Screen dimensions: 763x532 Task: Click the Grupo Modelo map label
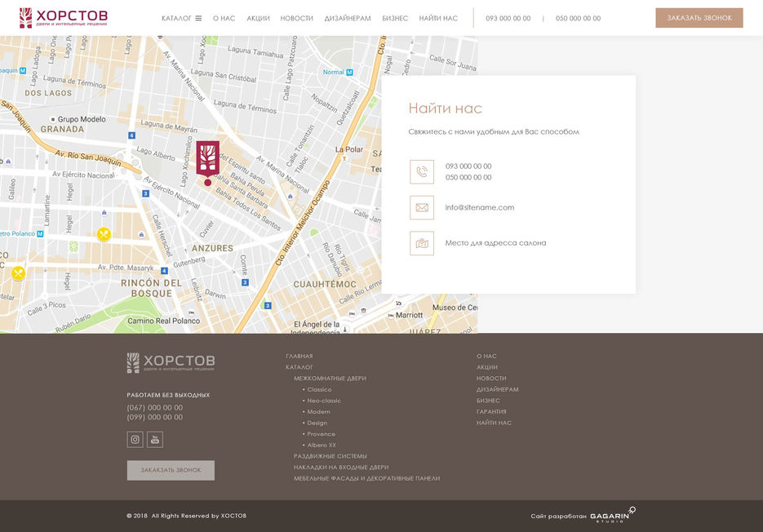[x=82, y=119]
